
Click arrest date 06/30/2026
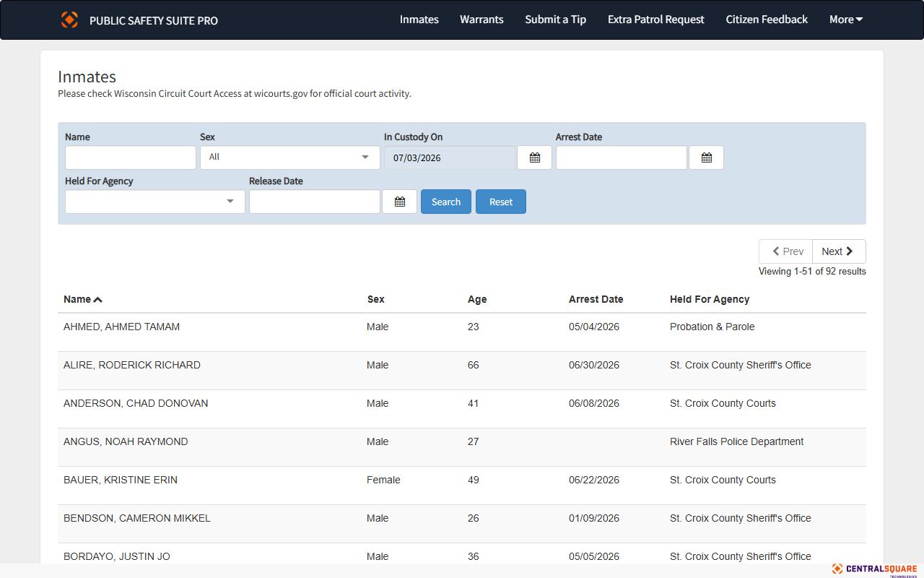click(594, 365)
